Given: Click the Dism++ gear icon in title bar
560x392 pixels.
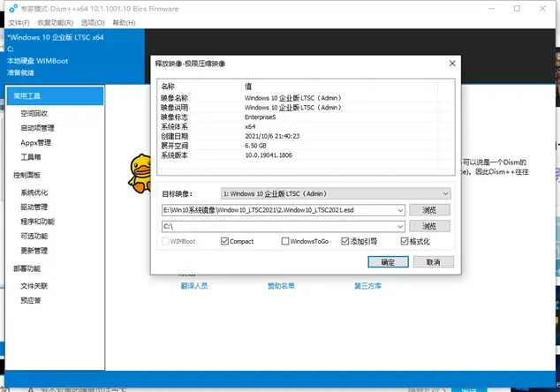Looking at the screenshot, I should click(x=13, y=8).
